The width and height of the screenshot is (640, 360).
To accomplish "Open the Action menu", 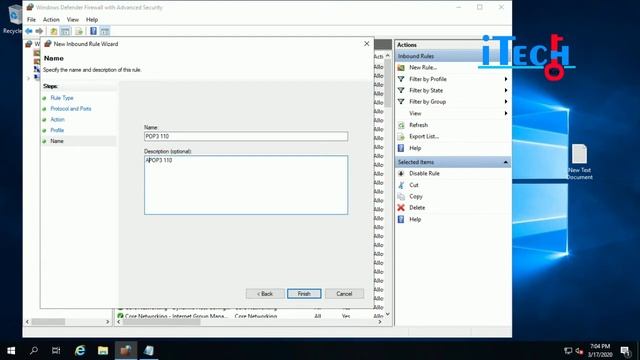I will (51, 20).
